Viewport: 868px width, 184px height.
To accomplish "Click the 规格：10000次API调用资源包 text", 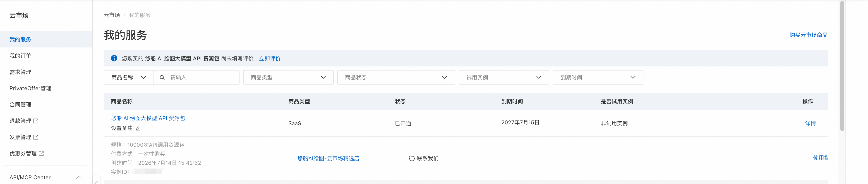I will (148, 145).
